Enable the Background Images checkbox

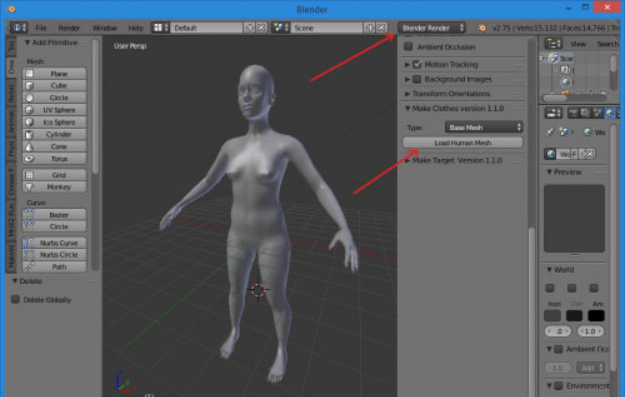click(417, 79)
